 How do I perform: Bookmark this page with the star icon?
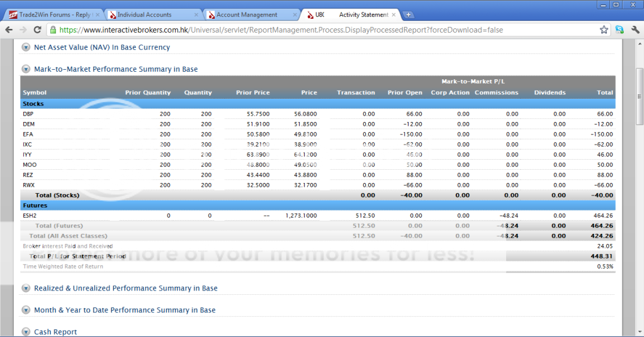point(604,30)
